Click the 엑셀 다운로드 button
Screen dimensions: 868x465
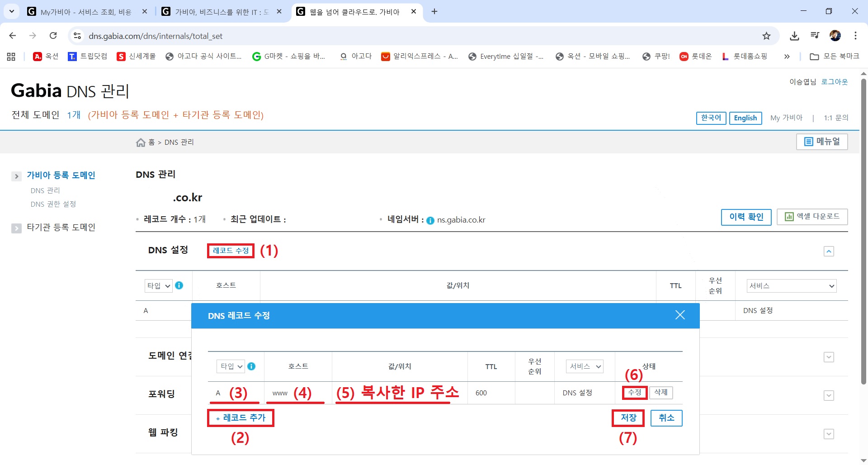812,217
